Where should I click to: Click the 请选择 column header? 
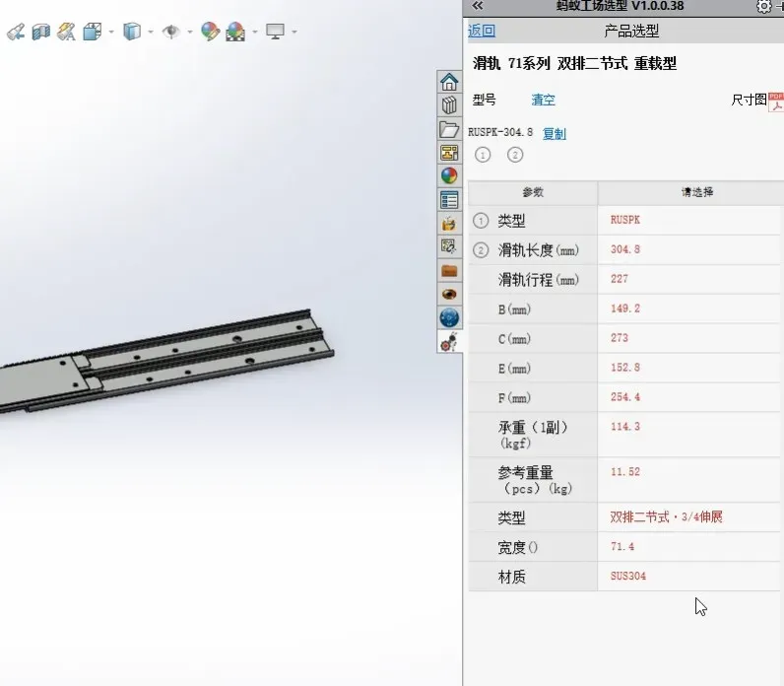[x=697, y=192]
